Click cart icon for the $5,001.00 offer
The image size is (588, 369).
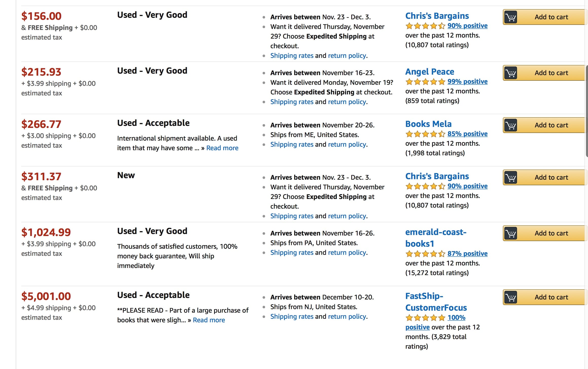pyautogui.click(x=511, y=297)
